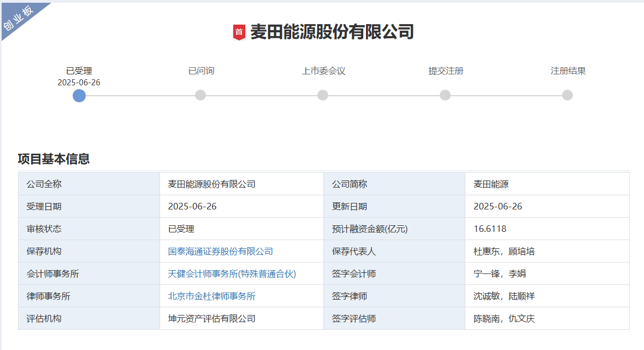Click the 已受理 value in 审核状态 row
Image resolution: width=644 pixels, height=350 pixels.
pyautogui.click(x=181, y=229)
